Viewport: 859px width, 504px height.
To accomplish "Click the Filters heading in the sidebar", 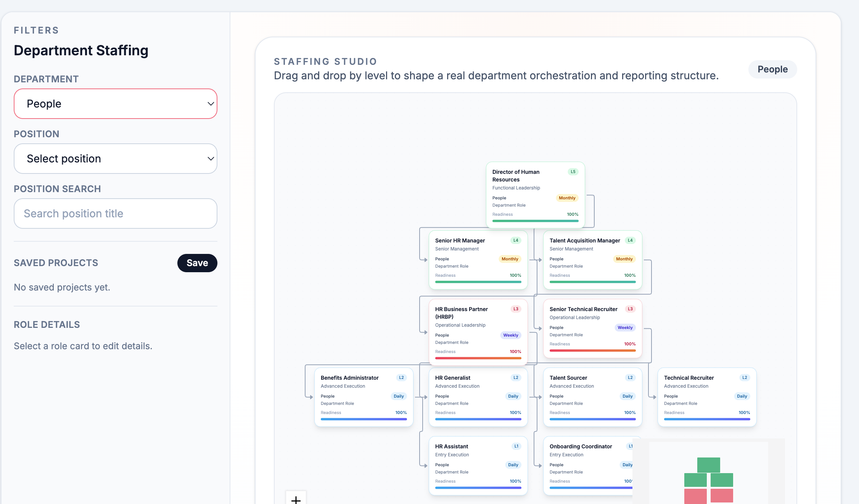I will point(36,30).
